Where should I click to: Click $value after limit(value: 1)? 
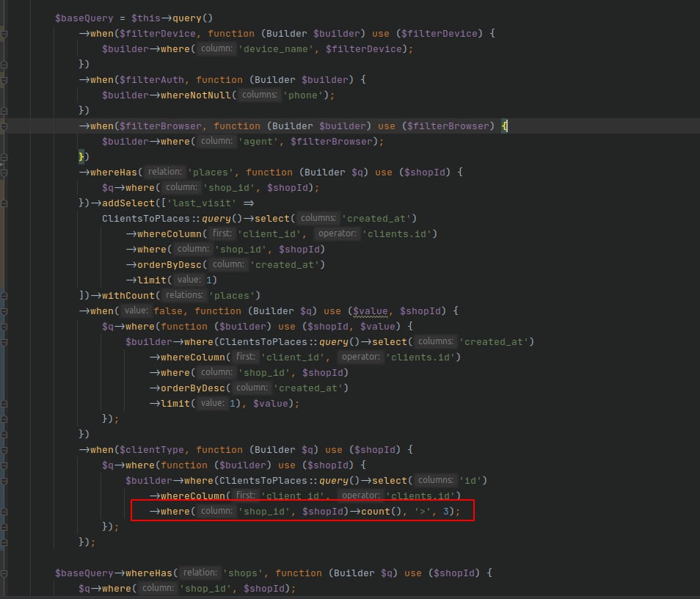click(271, 404)
